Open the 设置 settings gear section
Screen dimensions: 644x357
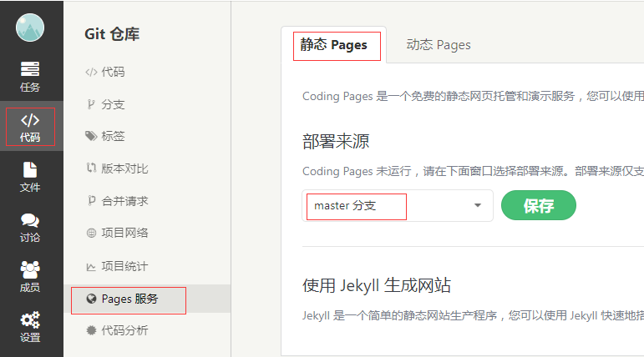tap(30, 327)
